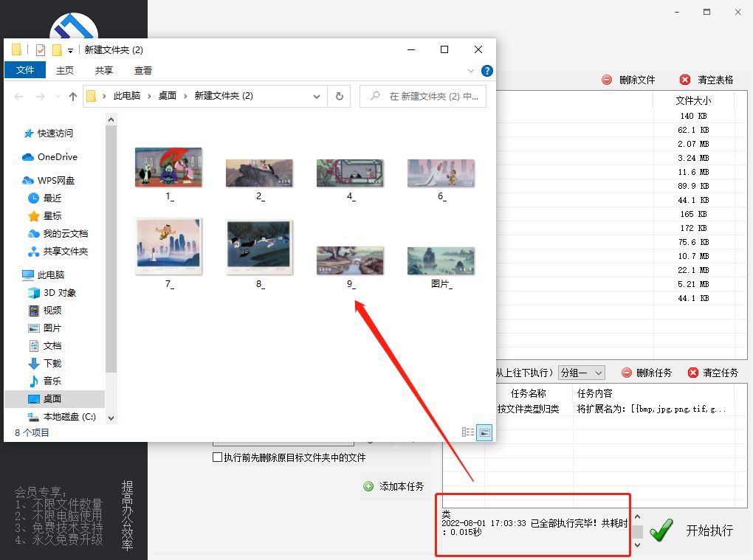Select image thumbnail named 1_
This screenshot has height=560, width=753.
click(168, 167)
